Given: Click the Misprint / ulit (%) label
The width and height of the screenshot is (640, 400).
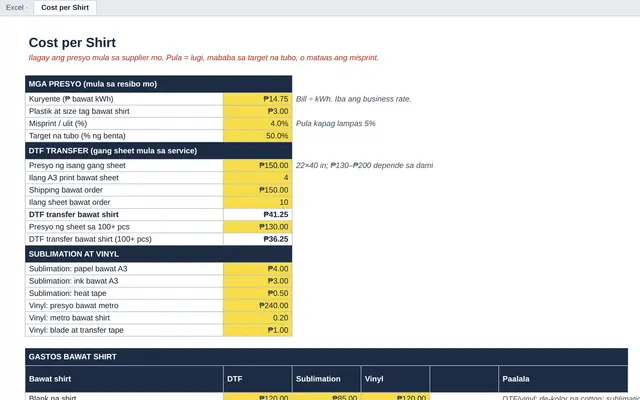Looking at the screenshot, I should 58,123.
